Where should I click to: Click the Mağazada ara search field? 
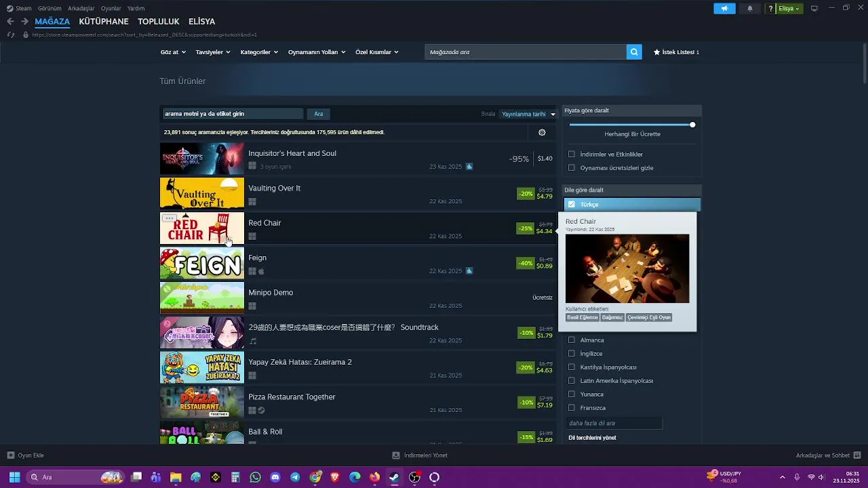click(x=526, y=52)
